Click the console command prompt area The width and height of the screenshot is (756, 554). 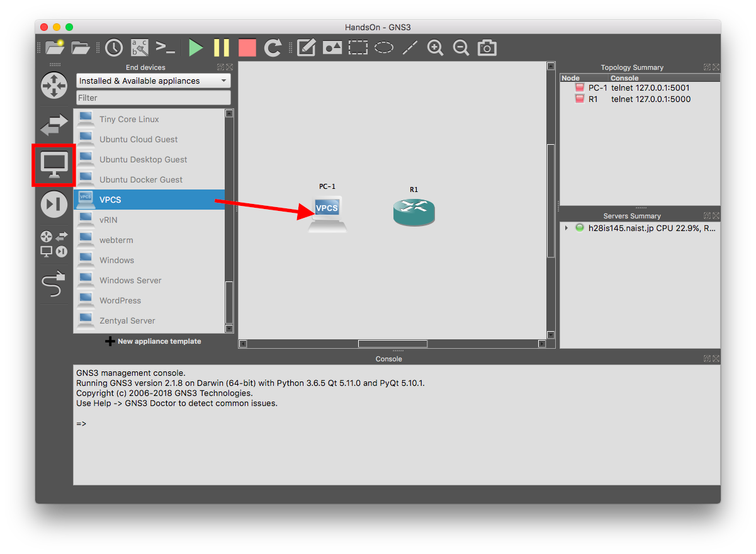click(397, 424)
